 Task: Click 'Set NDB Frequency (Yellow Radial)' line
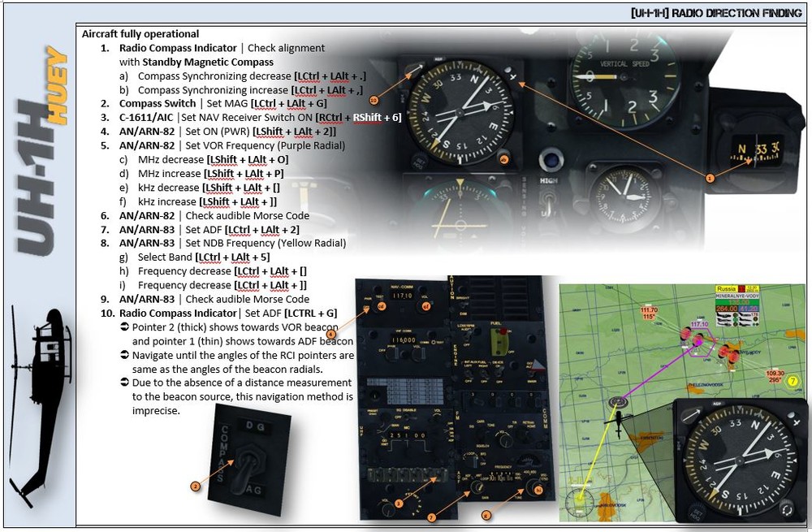232,243
